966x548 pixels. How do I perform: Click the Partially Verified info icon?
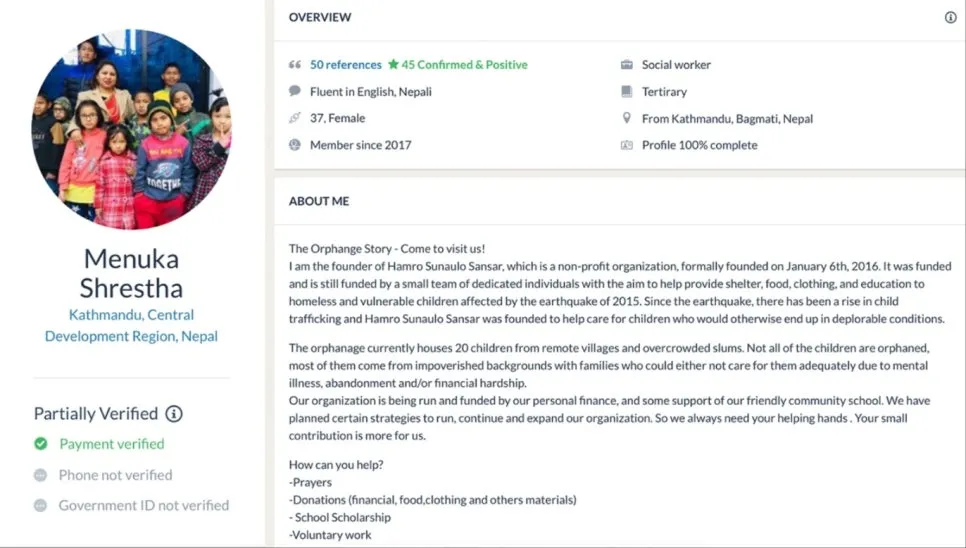[174, 414]
